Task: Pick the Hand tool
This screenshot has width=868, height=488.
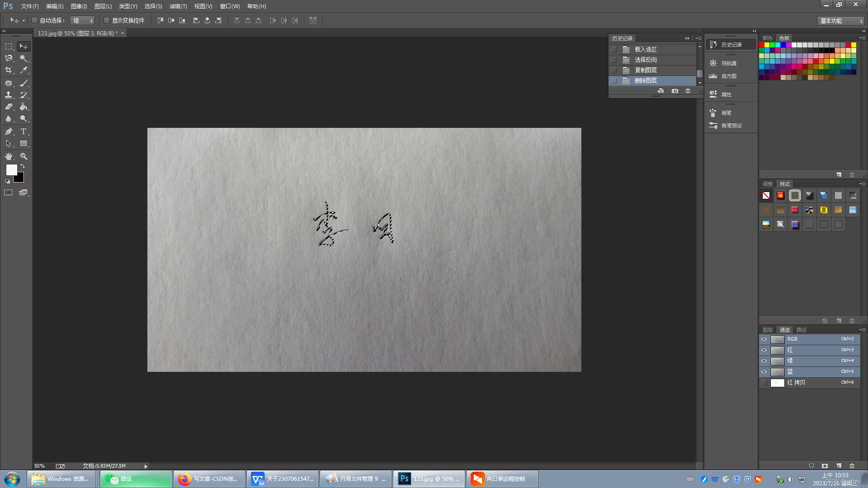Action: click(x=9, y=156)
